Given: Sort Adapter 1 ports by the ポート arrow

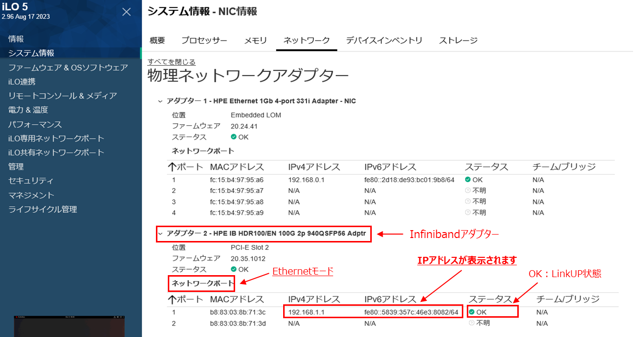Looking at the screenshot, I should click(x=173, y=167).
